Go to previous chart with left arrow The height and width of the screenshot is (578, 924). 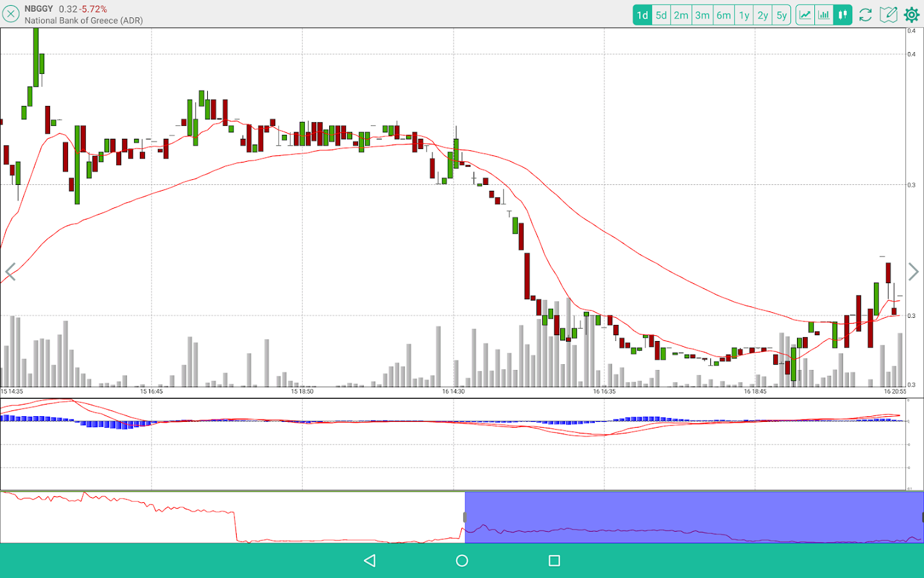click(10, 272)
